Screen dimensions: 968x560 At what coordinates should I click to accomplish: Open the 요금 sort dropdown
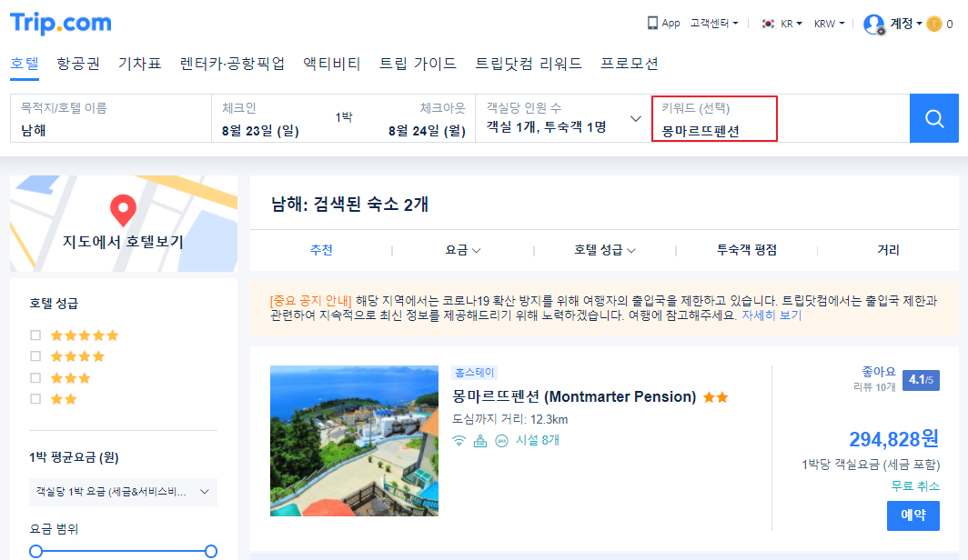(x=462, y=250)
